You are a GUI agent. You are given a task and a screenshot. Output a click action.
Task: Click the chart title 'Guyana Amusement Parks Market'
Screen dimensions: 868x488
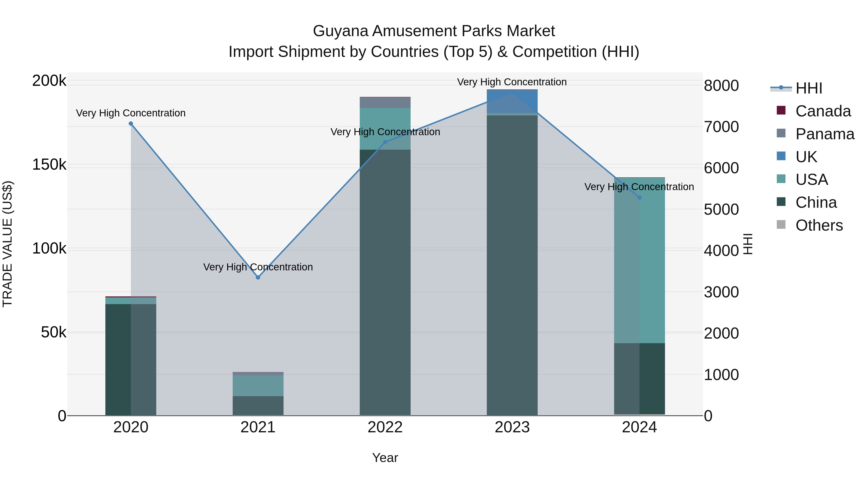click(434, 31)
